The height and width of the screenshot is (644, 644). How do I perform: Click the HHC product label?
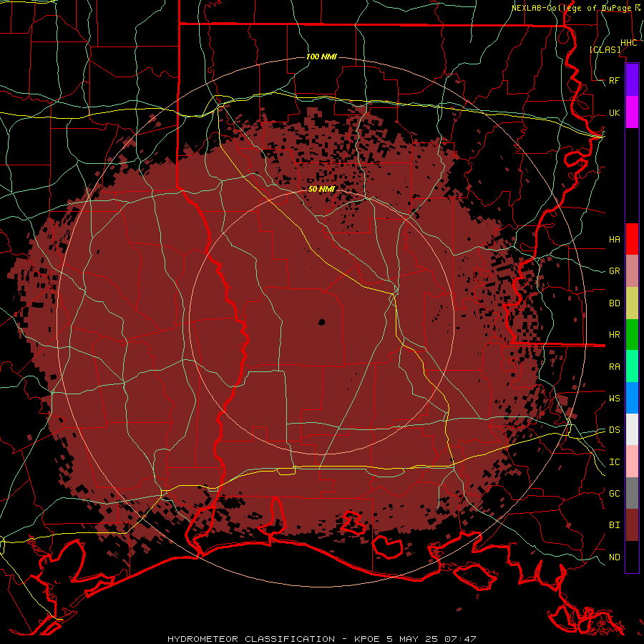tap(628, 43)
